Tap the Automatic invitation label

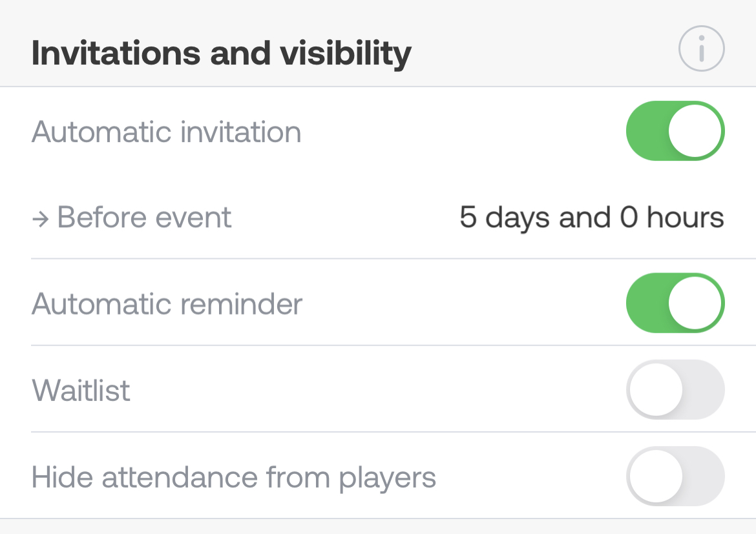tap(166, 132)
